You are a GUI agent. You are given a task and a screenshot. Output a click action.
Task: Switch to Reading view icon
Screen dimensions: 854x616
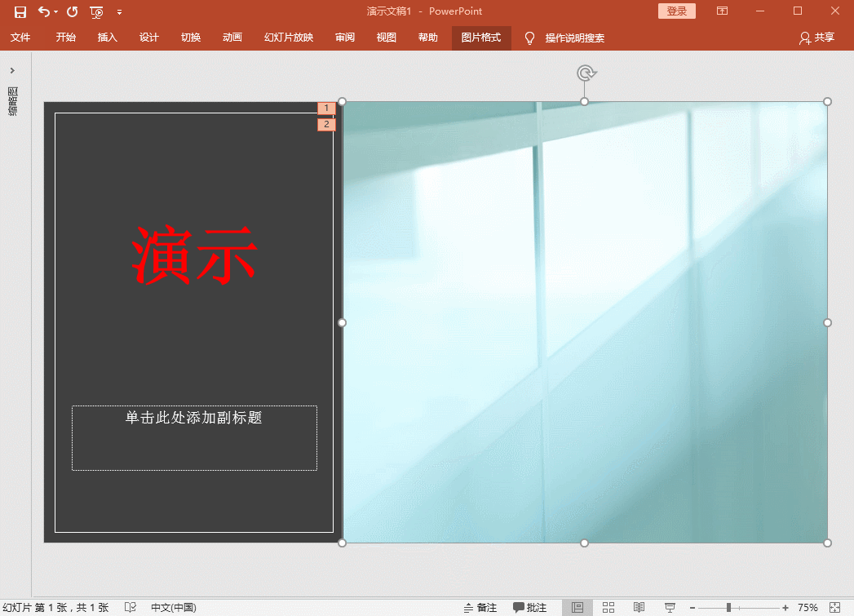(x=639, y=607)
